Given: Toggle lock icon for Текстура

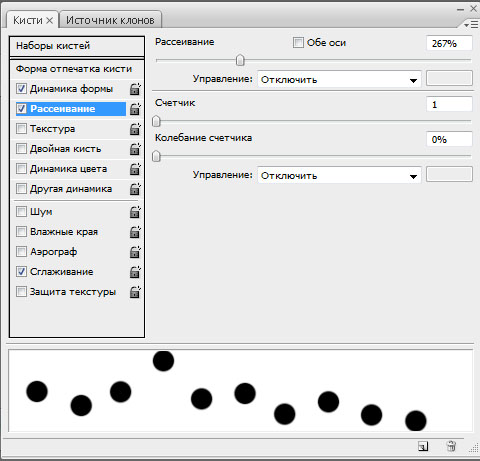Looking at the screenshot, I should pyautogui.click(x=135, y=129).
